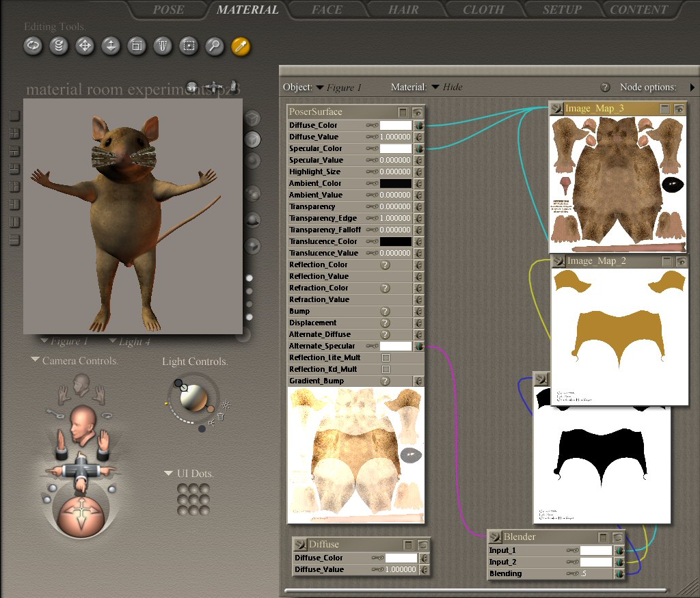Click the Blending value field in Blender node
This screenshot has width=700, height=598.
click(x=592, y=573)
